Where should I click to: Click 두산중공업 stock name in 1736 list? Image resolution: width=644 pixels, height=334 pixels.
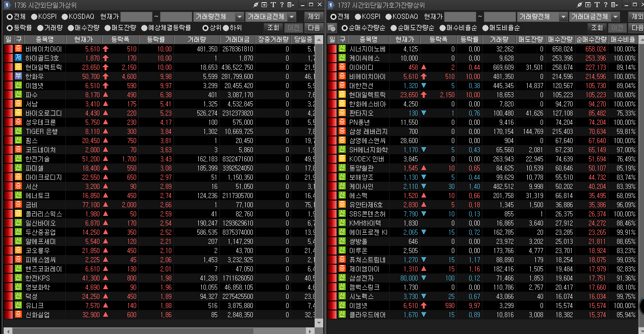tap(40, 232)
